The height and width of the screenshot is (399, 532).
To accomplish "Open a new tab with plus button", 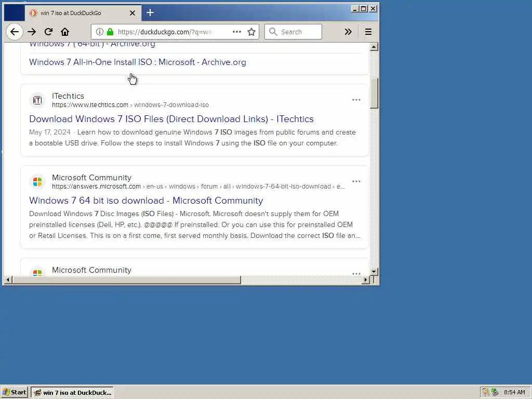I will [150, 13].
